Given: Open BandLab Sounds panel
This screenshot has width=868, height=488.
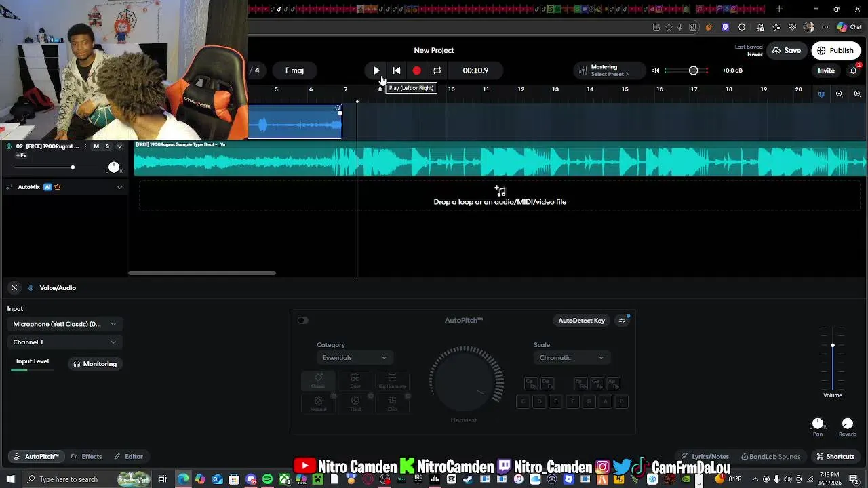Looking at the screenshot, I should pyautogui.click(x=771, y=457).
